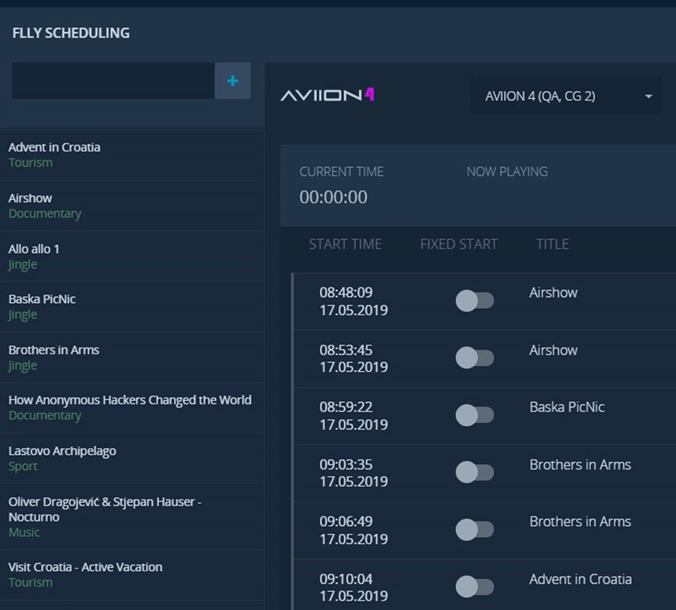Pick Oliver Dragojević & Stjepan Hauser - Nocturno

pos(105,516)
